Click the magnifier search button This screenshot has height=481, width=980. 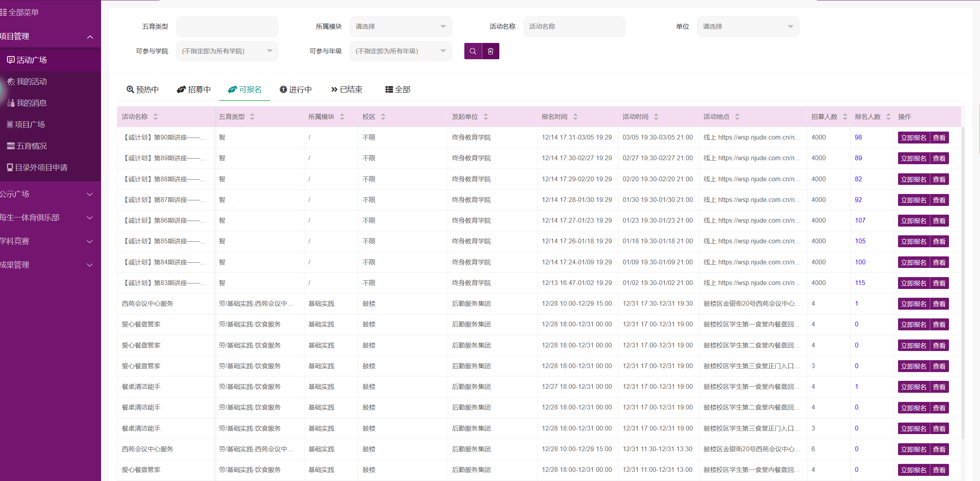coord(473,51)
